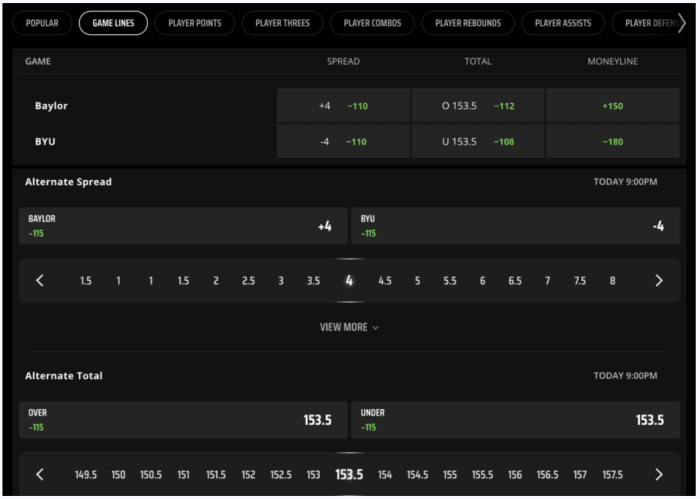Click the Baylor team name

point(51,106)
